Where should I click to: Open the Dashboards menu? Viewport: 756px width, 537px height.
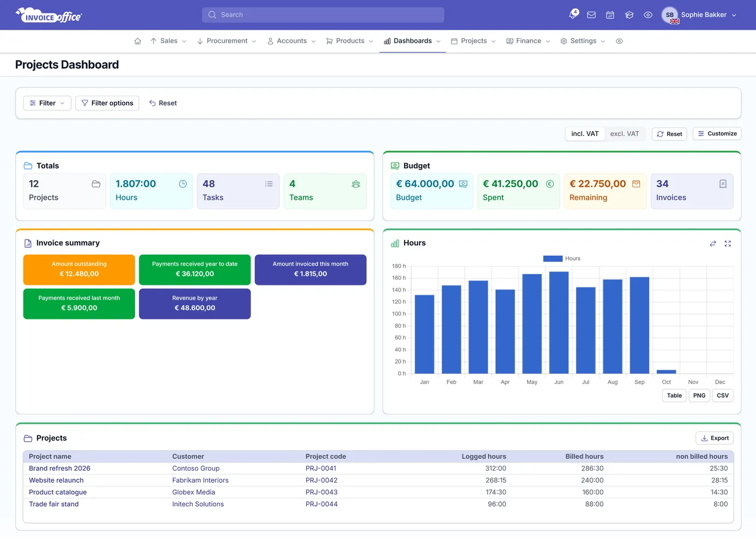coord(413,41)
